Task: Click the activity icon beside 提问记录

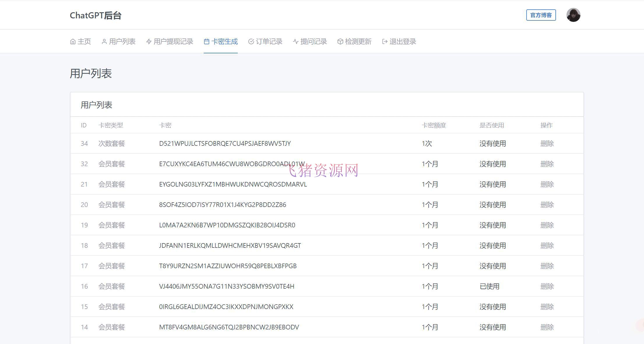Action: coord(295,42)
